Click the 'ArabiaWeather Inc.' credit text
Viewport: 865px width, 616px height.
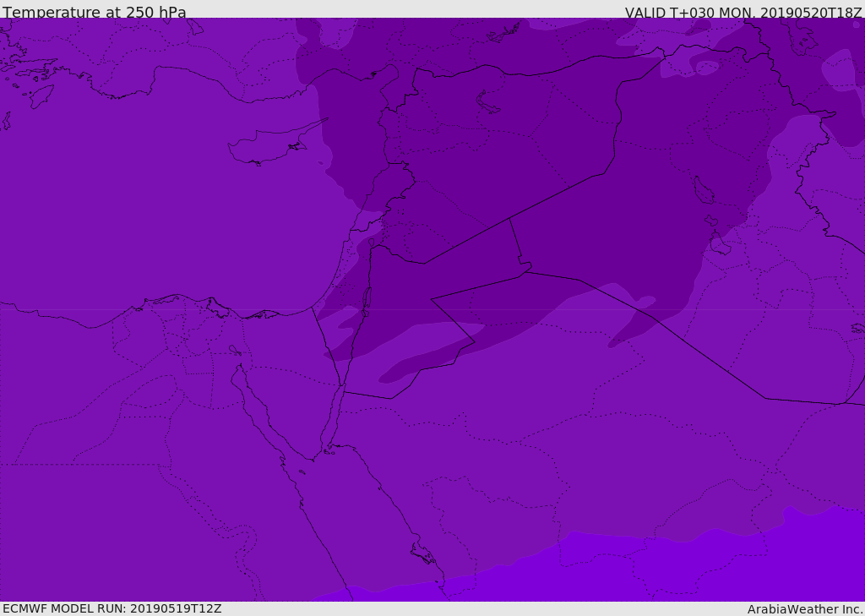tap(805, 609)
